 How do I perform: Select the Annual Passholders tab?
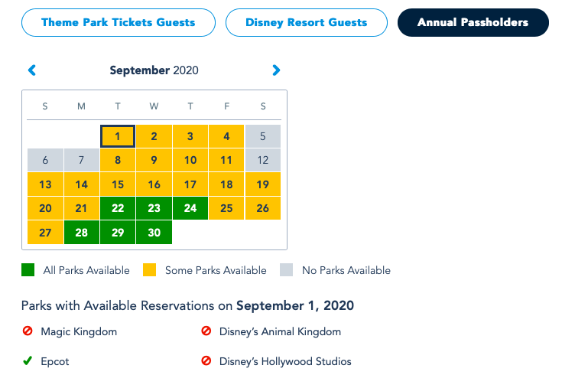[x=473, y=23]
